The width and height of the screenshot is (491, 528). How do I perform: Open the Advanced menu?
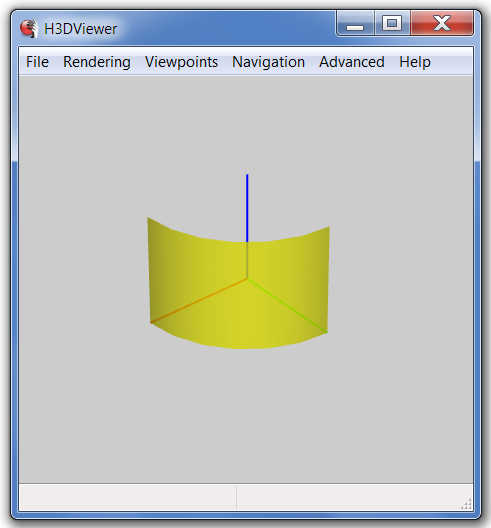point(352,62)
